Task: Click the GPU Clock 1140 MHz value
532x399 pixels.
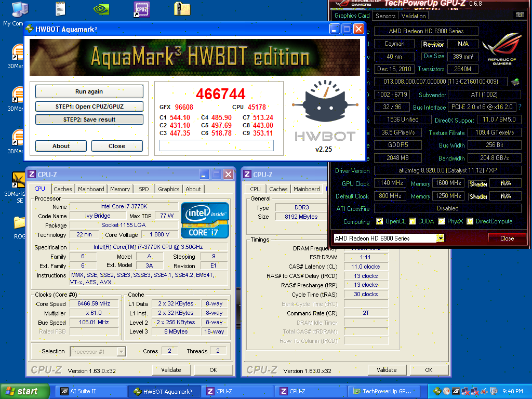Action: (x=390, y=183)
